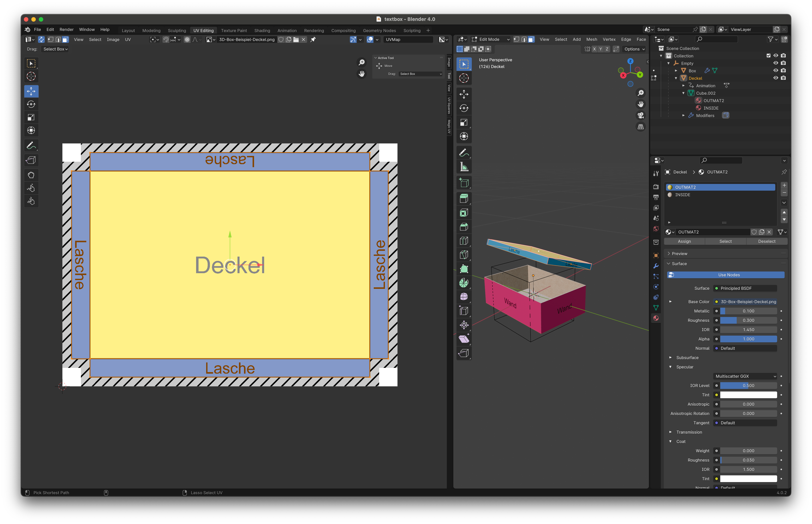The image size is (812, 524).
Task: Activate the Knife tool in 3D viewport
Action: (x=464, y=255)
